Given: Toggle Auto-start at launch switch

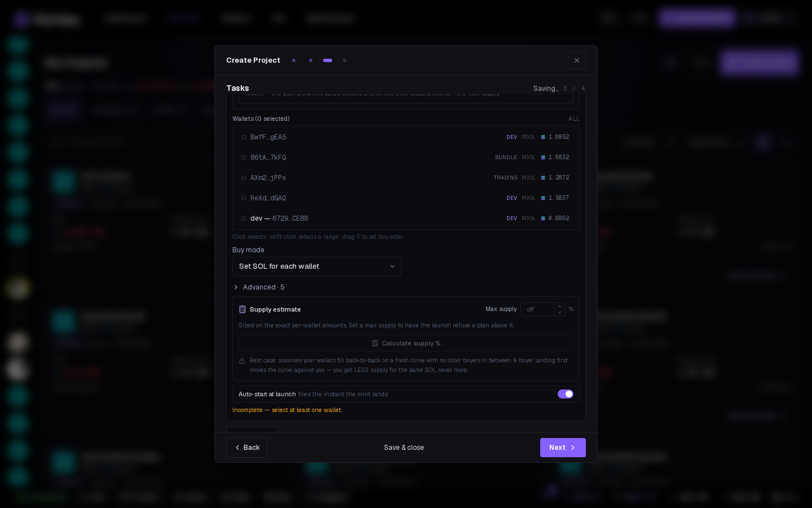Looking at the screenshot, I should [x=566, y=394].
